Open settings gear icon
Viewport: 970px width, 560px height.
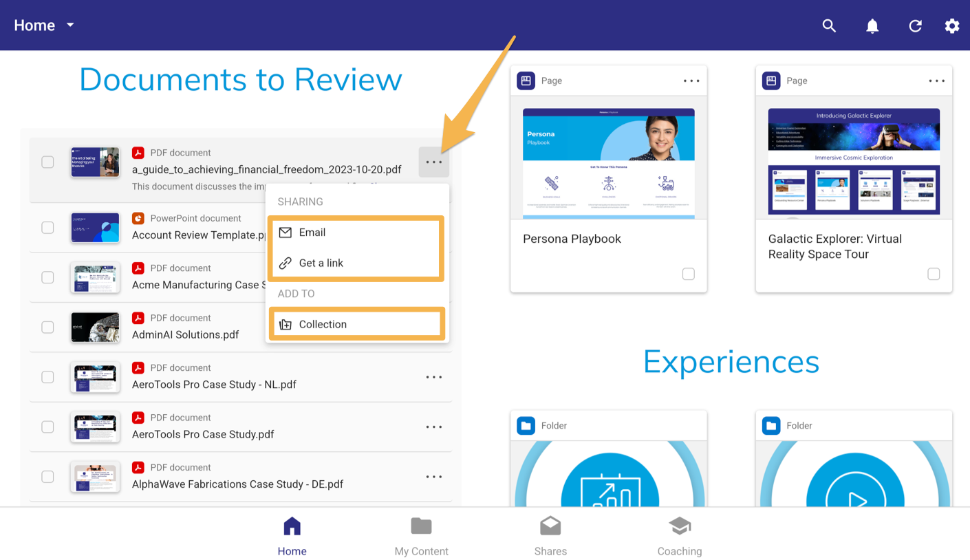951,26
